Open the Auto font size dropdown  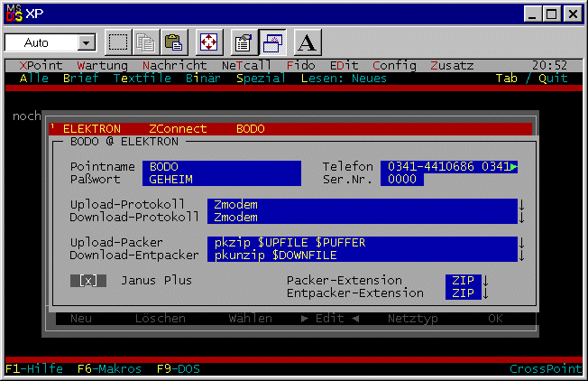click(x=87, y=42)
